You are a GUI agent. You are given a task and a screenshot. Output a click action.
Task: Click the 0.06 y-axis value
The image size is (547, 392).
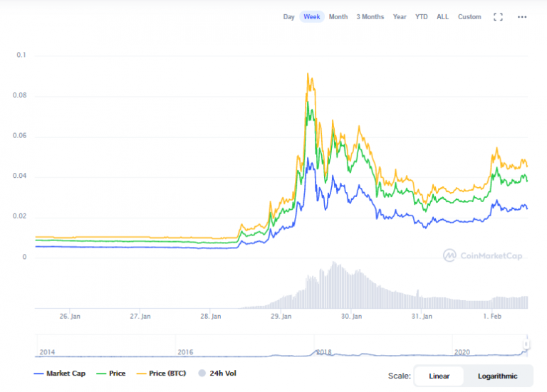click(19, 136)
